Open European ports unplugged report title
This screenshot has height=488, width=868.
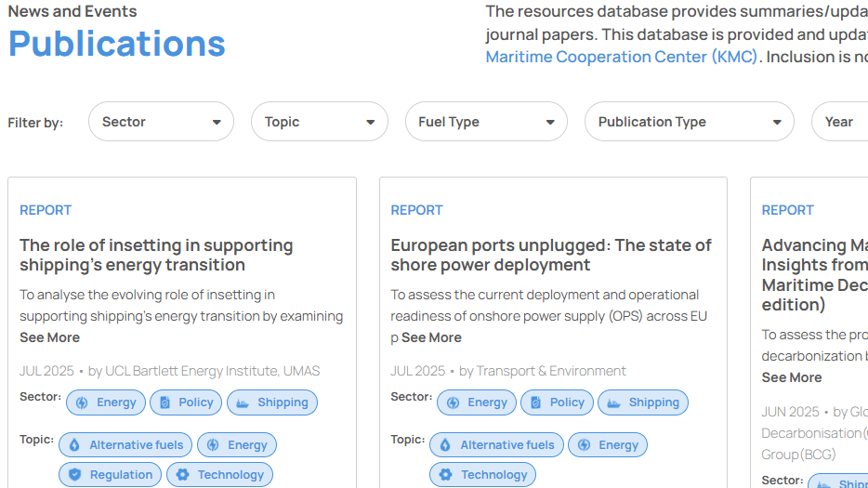click(551, 255)
